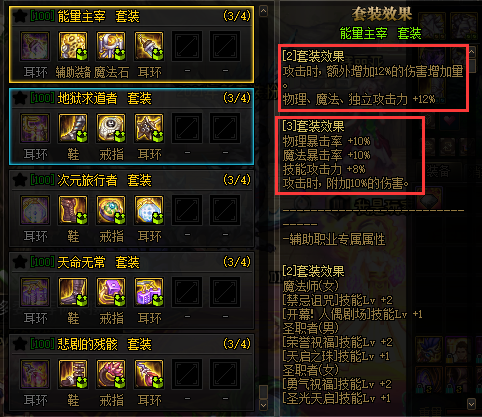The width and height of the screenshot is (482, 417).
Task: Select the 悲剧的残骸 ring icon
Action: pyautogui.click(x=111, y=374)
